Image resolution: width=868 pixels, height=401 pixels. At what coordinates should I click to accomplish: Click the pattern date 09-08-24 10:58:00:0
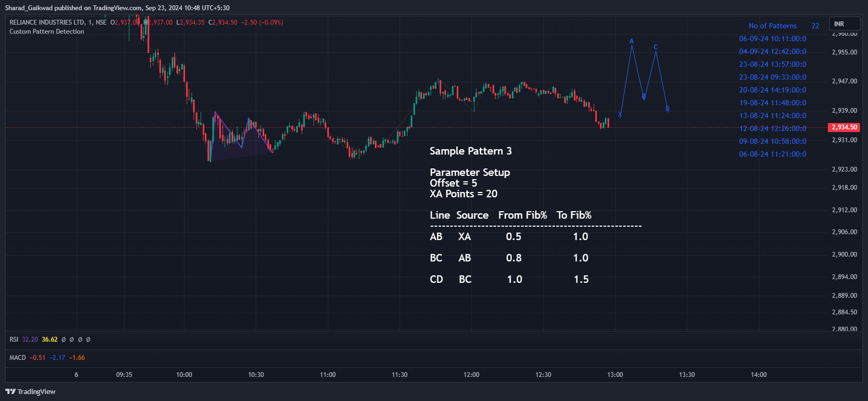point(772,141)
